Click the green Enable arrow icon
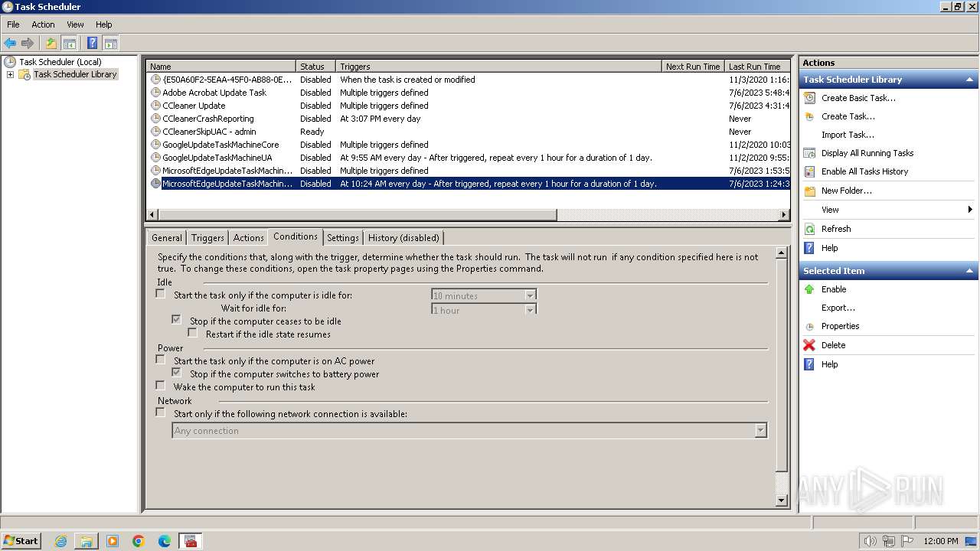The image size is (980, 551). pos(809,289)
